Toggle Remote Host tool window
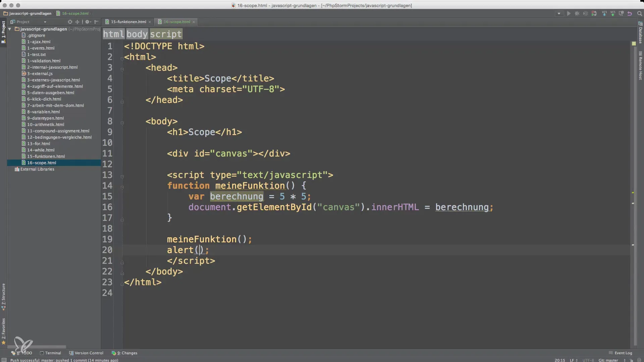This screenshot has height=362, width=644. pos(640,66)
